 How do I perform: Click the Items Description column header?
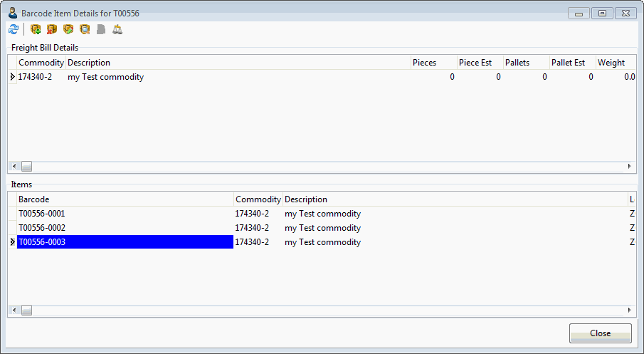[455, 199]
